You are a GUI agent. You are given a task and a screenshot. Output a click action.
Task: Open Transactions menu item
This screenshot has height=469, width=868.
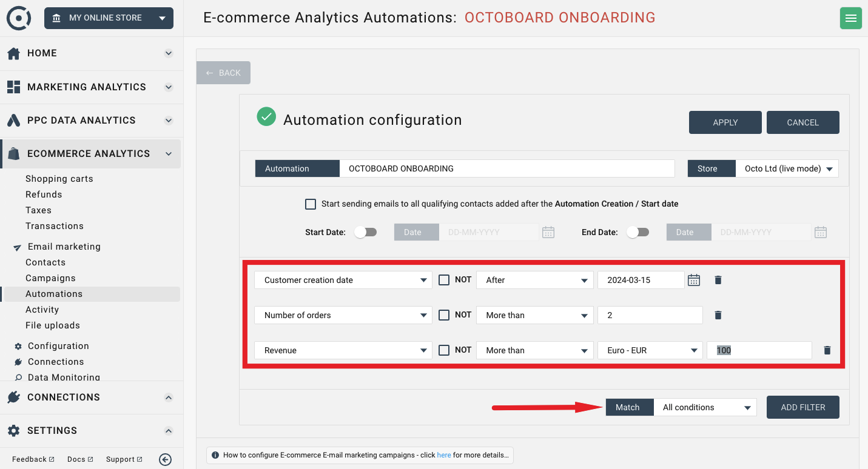pyautogui.click(x=55, y=226)
